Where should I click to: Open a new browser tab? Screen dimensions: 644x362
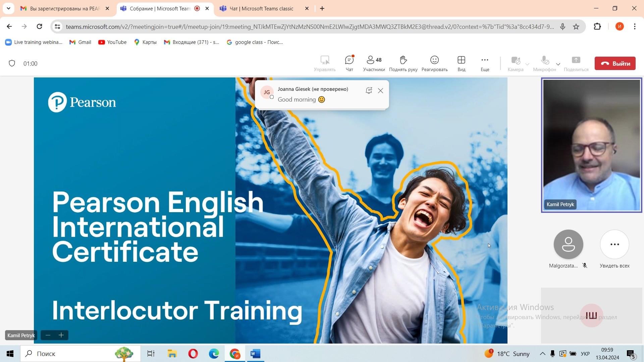[322, 8]
